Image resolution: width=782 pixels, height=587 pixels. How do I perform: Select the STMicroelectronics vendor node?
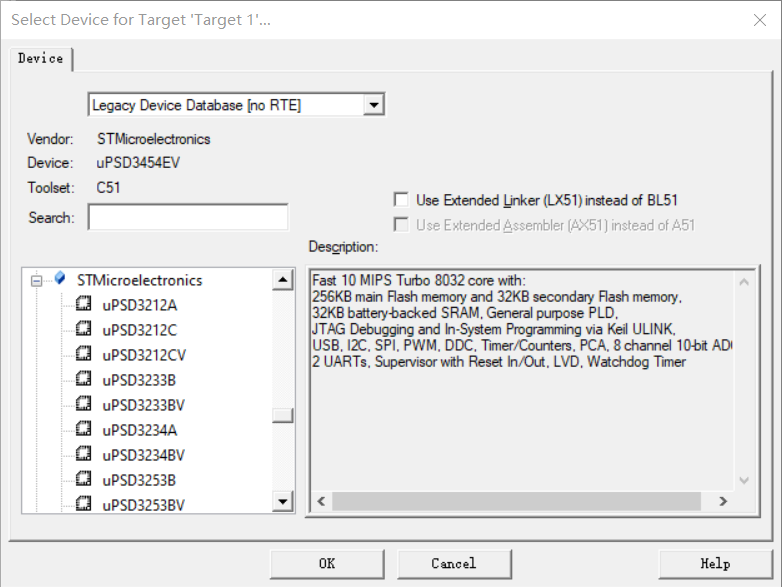tap(140, 280)
